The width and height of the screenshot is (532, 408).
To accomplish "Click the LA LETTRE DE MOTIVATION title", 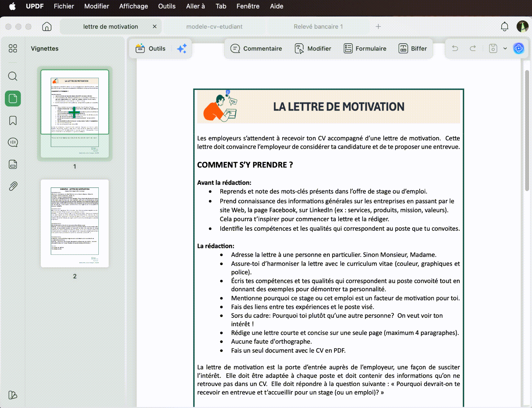I will [339, 107].
